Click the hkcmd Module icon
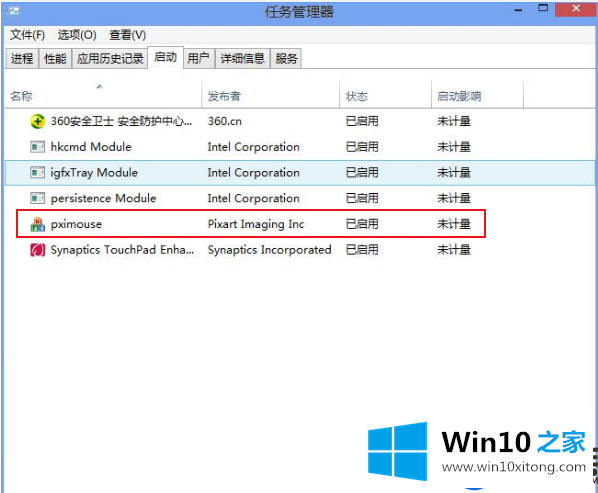Screen dimensions: 598x493 pyautogui.click(x=37, y=147)
